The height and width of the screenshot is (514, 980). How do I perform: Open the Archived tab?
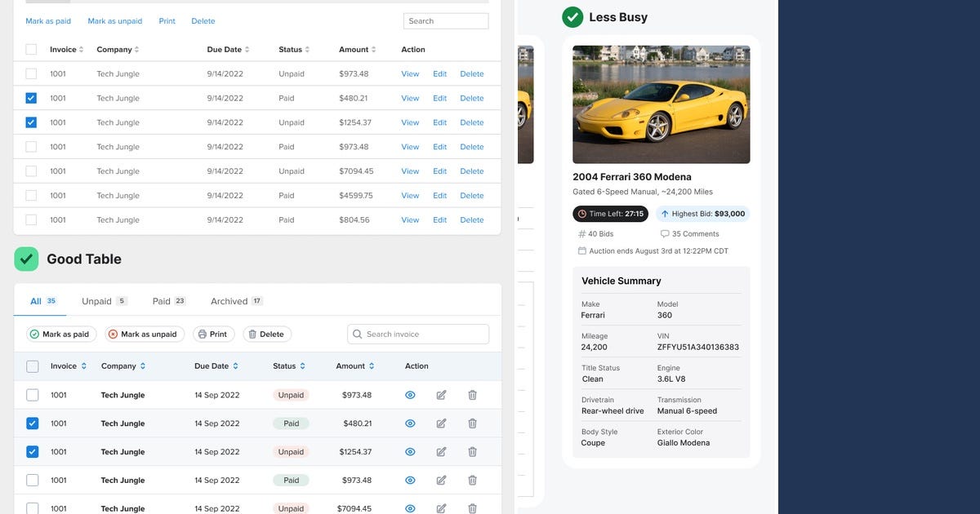coord(230,301)
